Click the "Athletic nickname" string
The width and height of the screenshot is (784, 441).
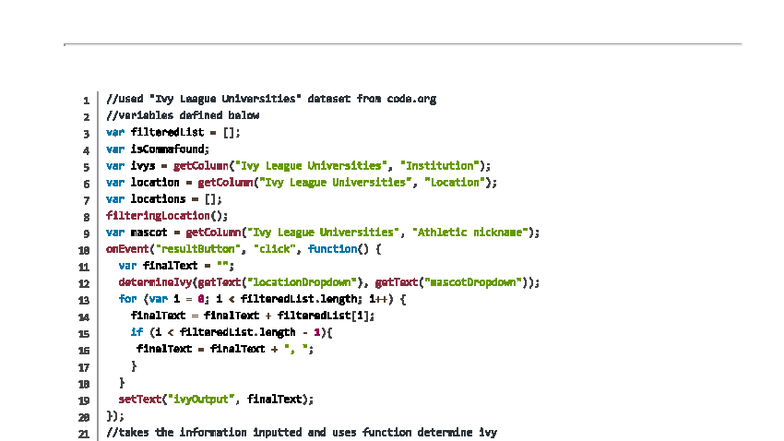[470, 232]
